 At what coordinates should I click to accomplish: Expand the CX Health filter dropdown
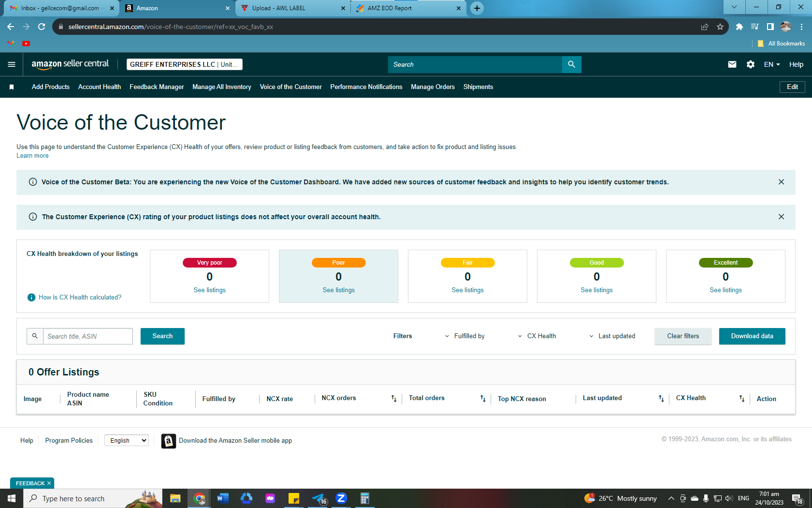537,336
